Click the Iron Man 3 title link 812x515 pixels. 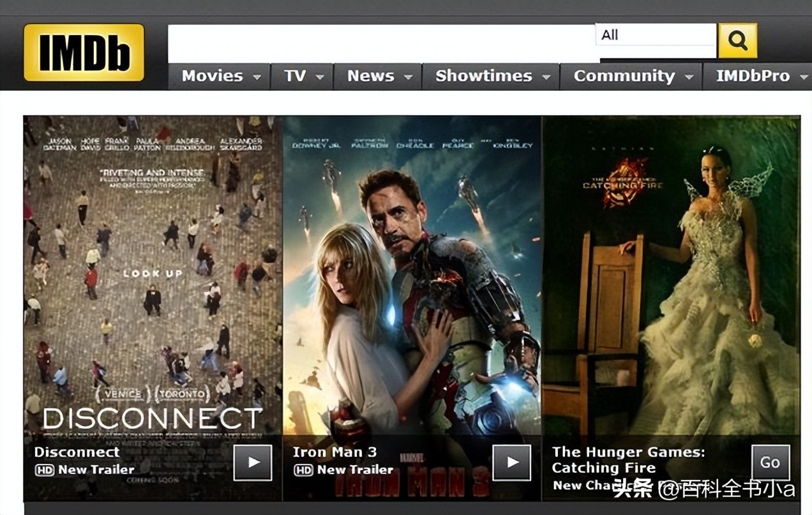[x=335, y=452]
